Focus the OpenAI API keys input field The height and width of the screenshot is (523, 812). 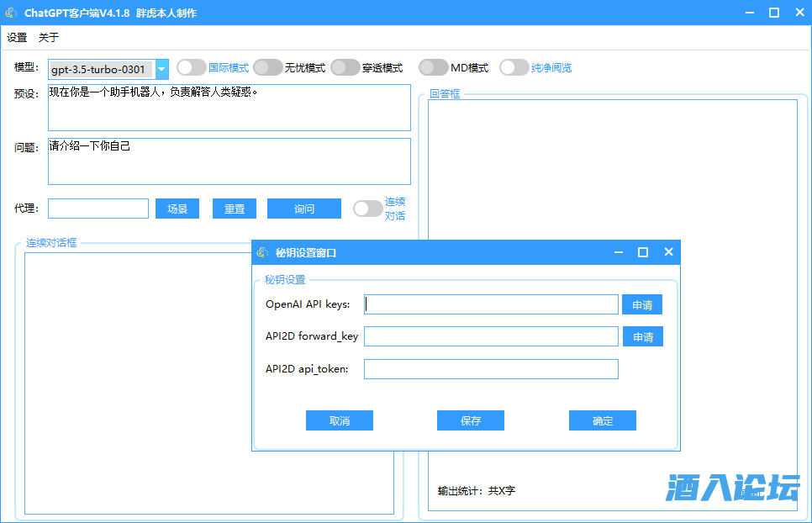point(491,304)
